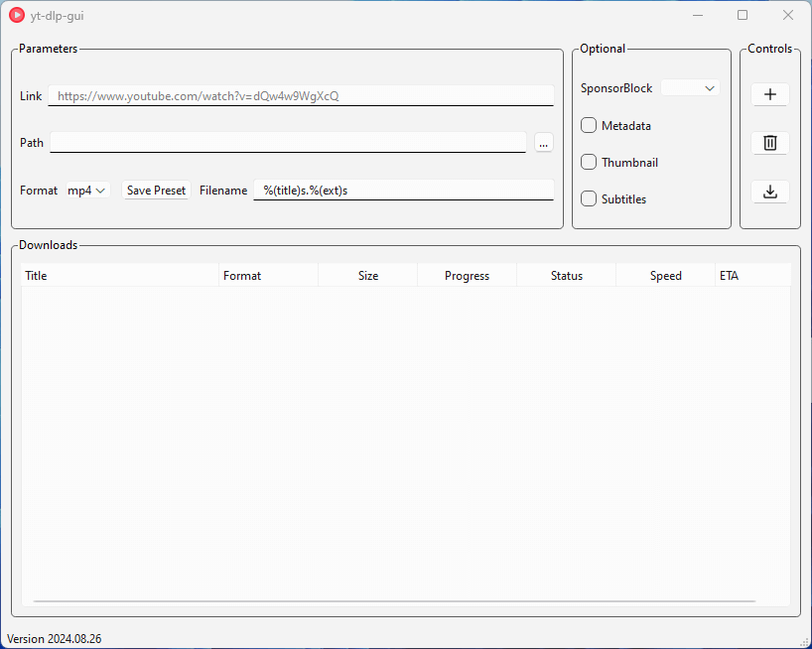Click the Speed column header

pyautogui.click(x=665, y=275)
